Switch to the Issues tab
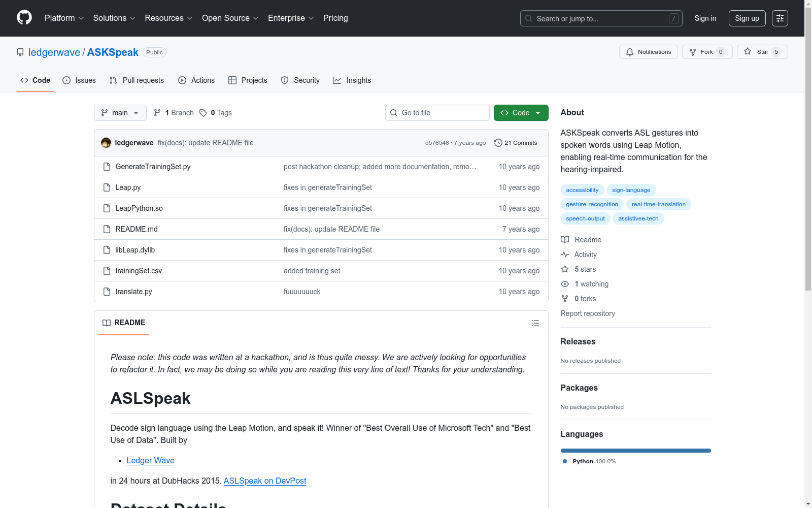812x508 pixels. [x=79, y=80]
